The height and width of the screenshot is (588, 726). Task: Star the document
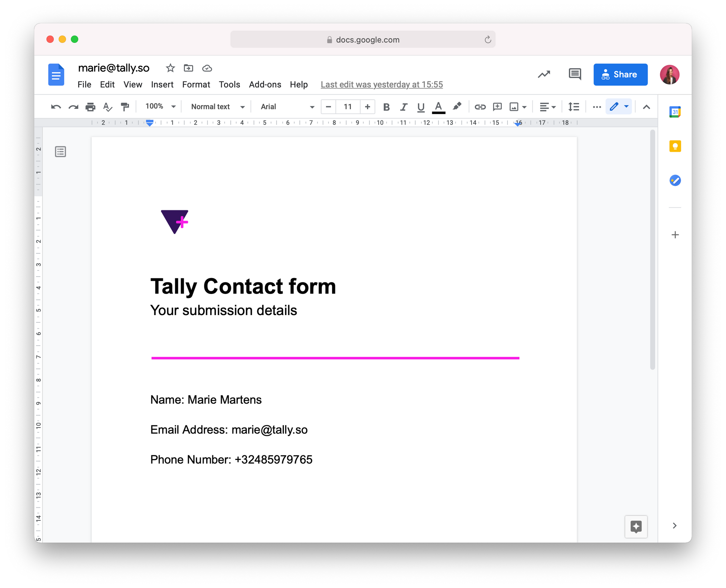(170, 68)
